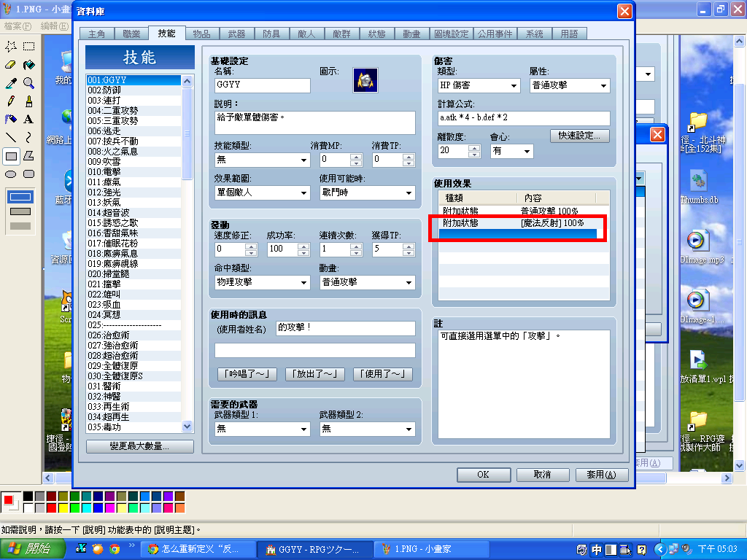Confirm the database with the OK button
This screenshot has height=560, width=747.
tap(484, 475)
